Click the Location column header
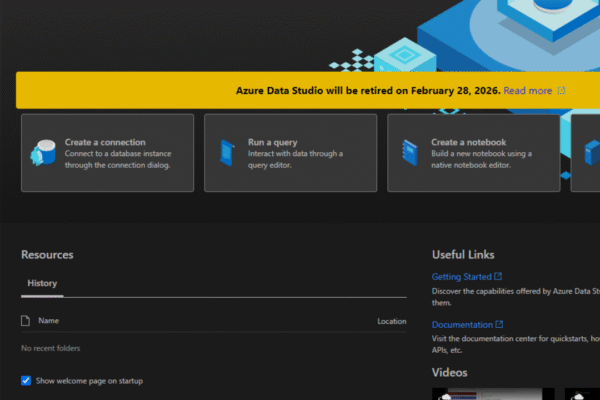600x400 pixels. 392,322
